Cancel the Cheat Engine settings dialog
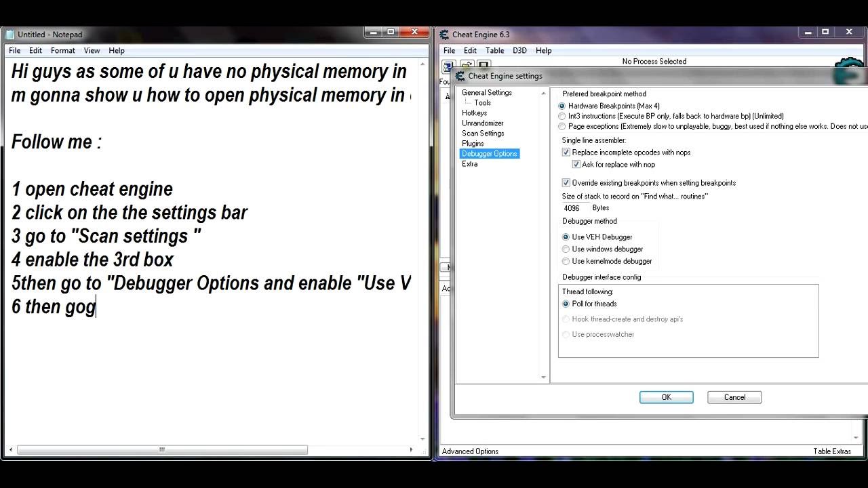This screenshot has height=488, width=868. [734, 398]
